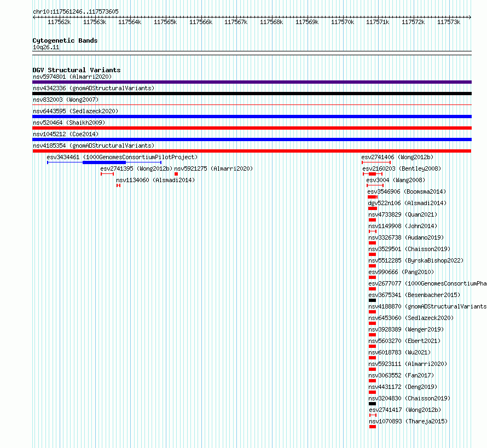Click nsv5921275 (Almarri2020) label
The height and width of the screenshot is (448, 487).
pos(213,168)
